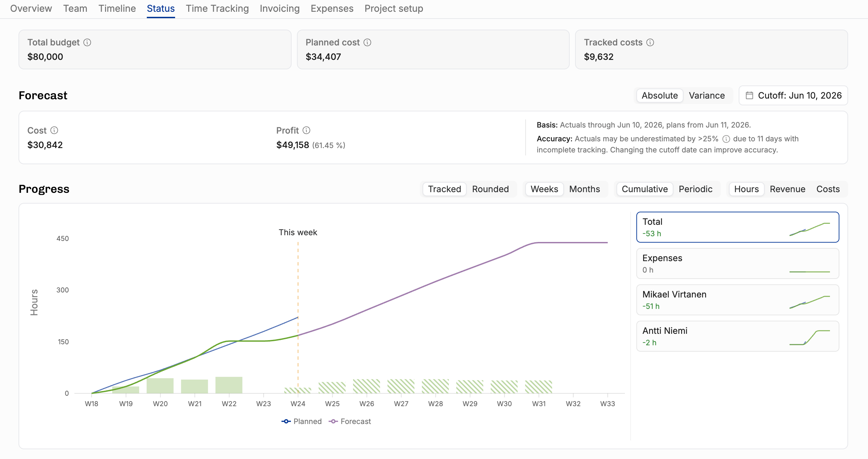Toggle the Planned legend marker icon

click(x=286, y=421)
